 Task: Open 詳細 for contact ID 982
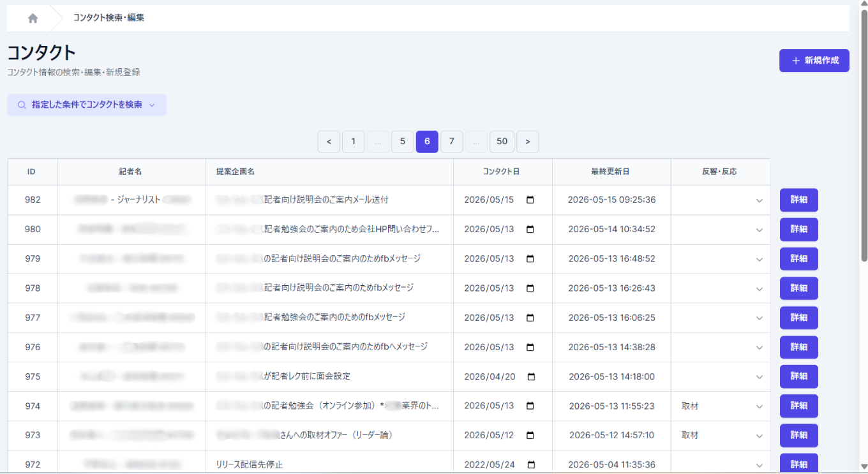799,200
